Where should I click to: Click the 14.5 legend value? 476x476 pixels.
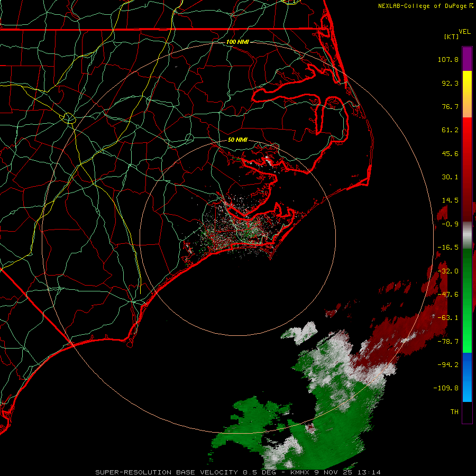(x=450, y=200)
